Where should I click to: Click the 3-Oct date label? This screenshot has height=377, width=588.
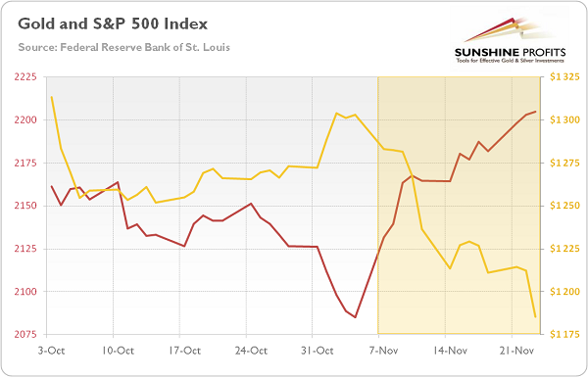coord(51,351)
